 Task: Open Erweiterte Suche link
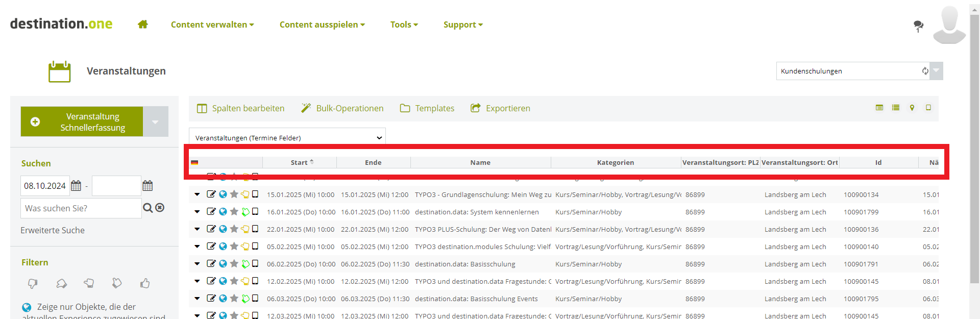[x=53, y=230]
